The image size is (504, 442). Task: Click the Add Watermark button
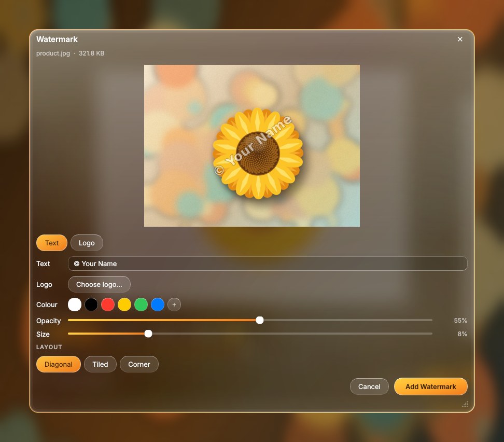click(431, 386)
